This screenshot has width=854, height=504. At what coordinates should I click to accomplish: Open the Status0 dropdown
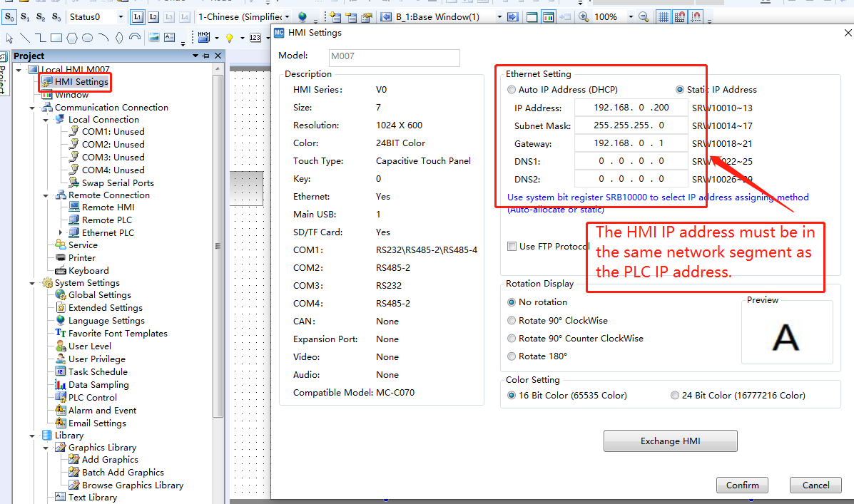(x=120, y=16)
